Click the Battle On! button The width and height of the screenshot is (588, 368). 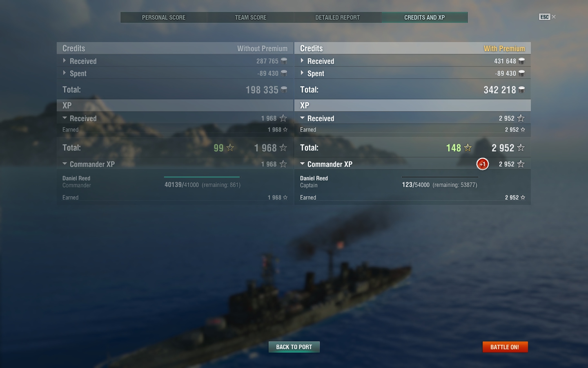click(505, 347)
